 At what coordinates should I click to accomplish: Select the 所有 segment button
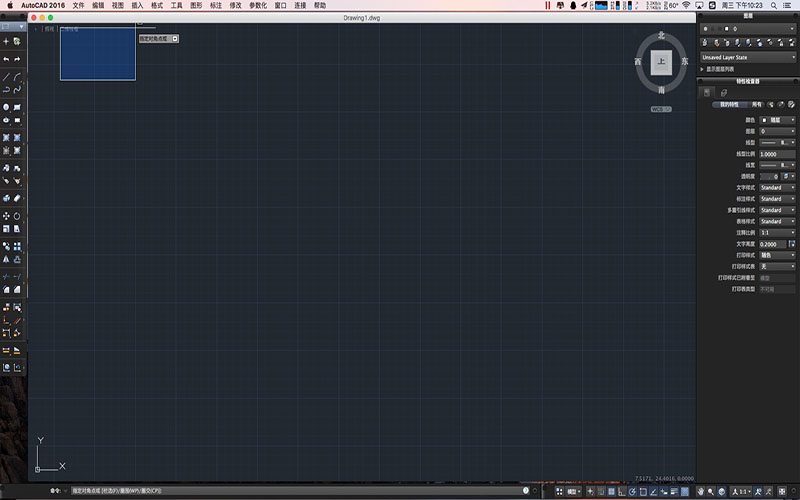(756, 104)
